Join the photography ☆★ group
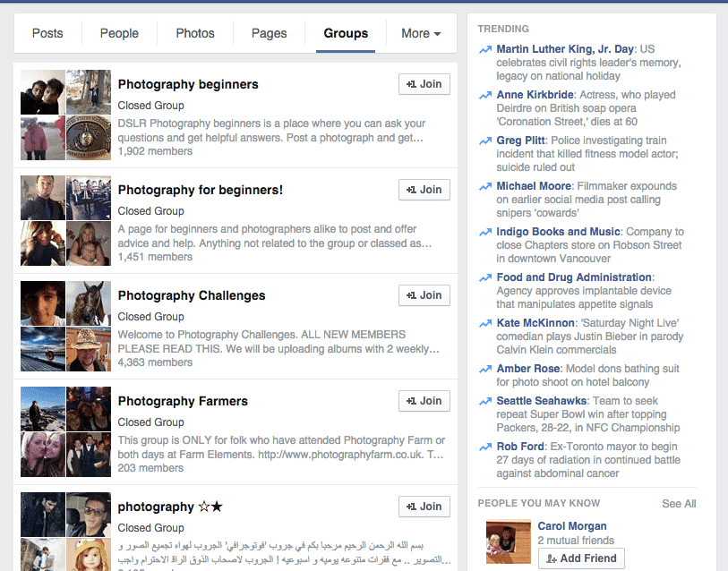Screen dimensions: 728x571 coord(424,507)
